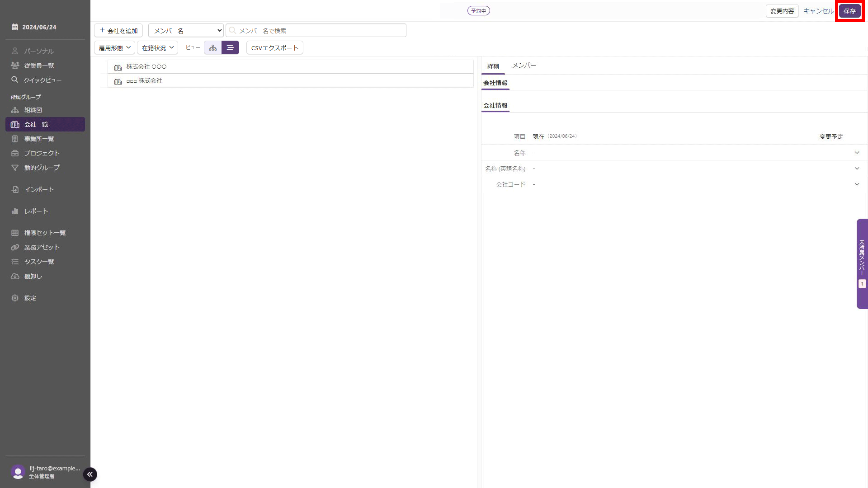
Task: Open 未所属メンバー side panel tab
Action: pyautogui.click(x=862, y=263)
